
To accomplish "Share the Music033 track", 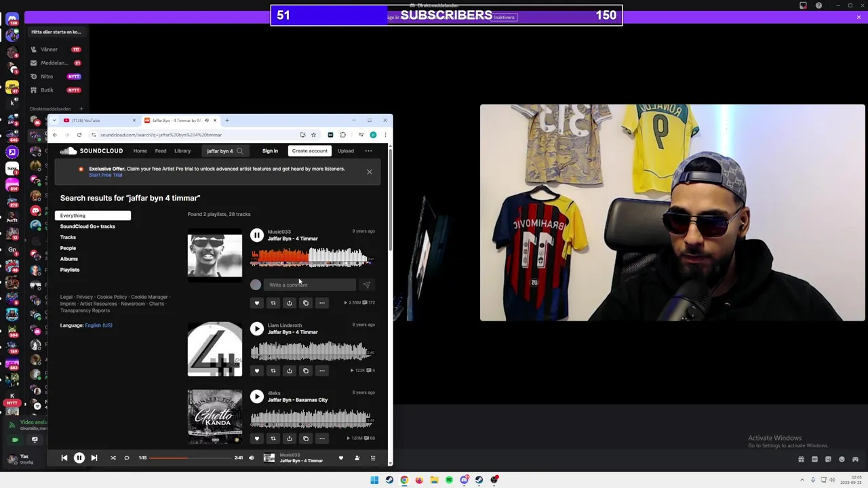I will click(289, 303).
